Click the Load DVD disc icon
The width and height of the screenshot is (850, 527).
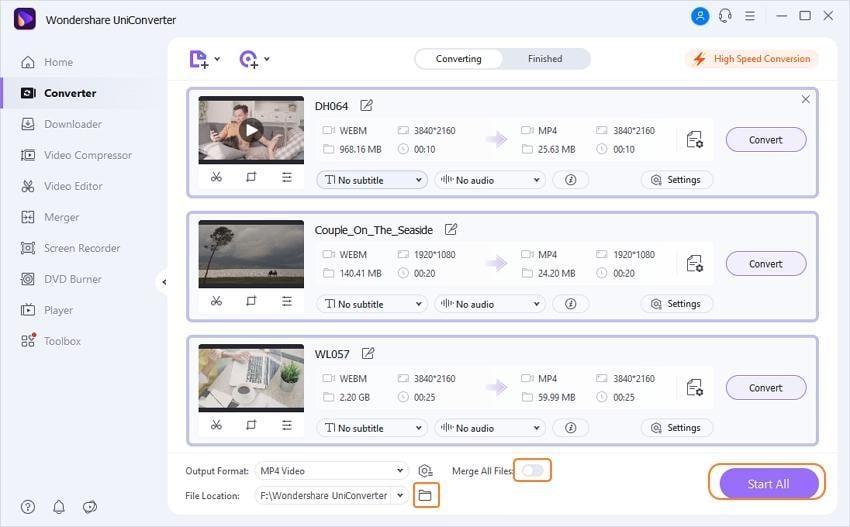[248, 59]
